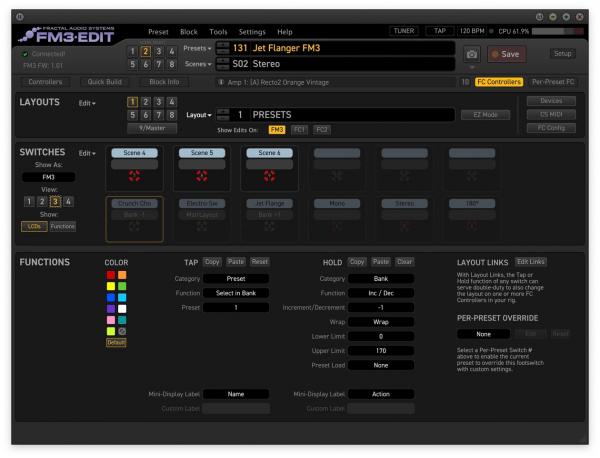Click the TAP section Copy button
The width and height of the screenshot is (600, 458).
212,262
